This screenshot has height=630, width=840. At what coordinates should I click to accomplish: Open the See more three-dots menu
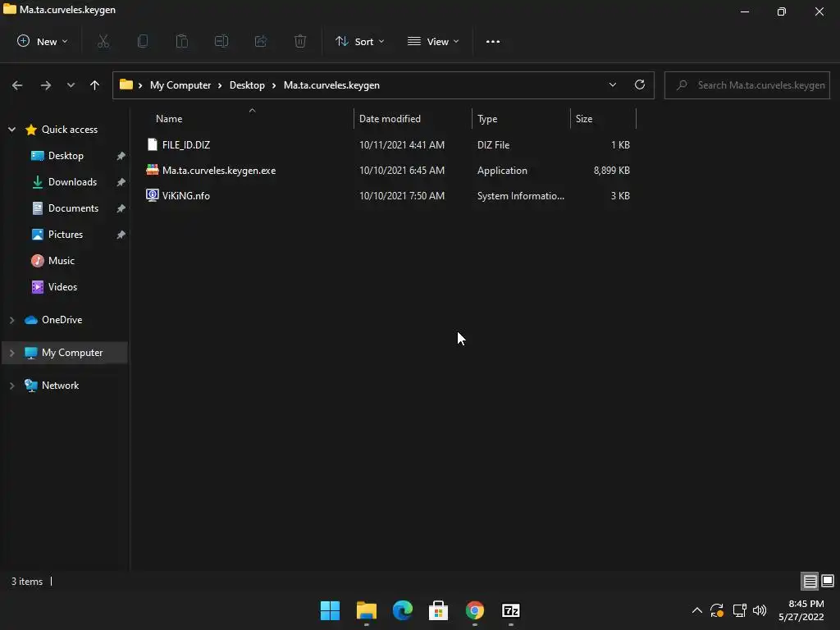[493, 41]
